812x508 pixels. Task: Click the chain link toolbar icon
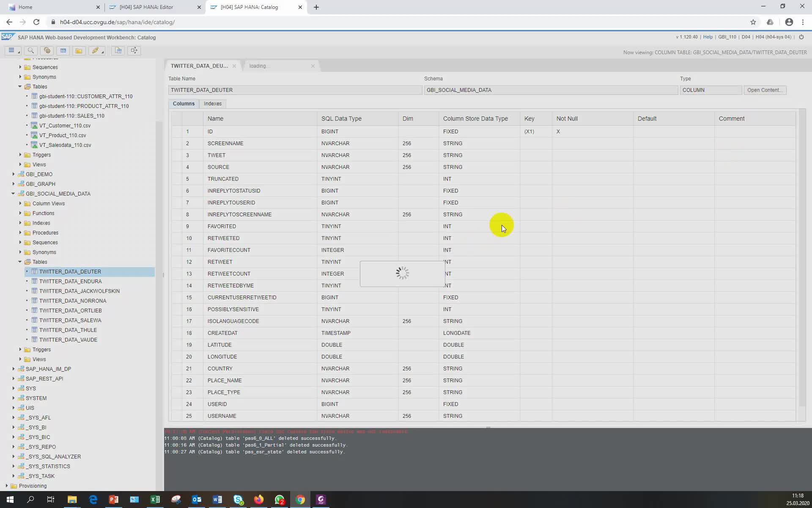96,50
